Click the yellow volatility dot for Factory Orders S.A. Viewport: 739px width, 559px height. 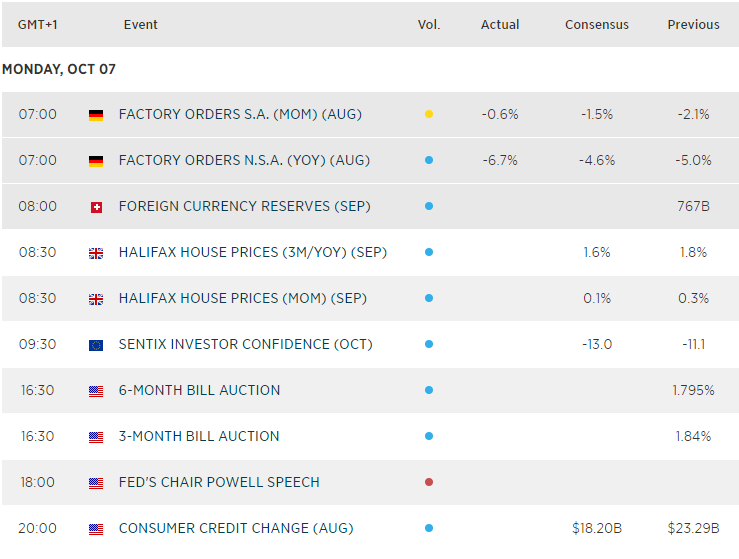(429, 115)
